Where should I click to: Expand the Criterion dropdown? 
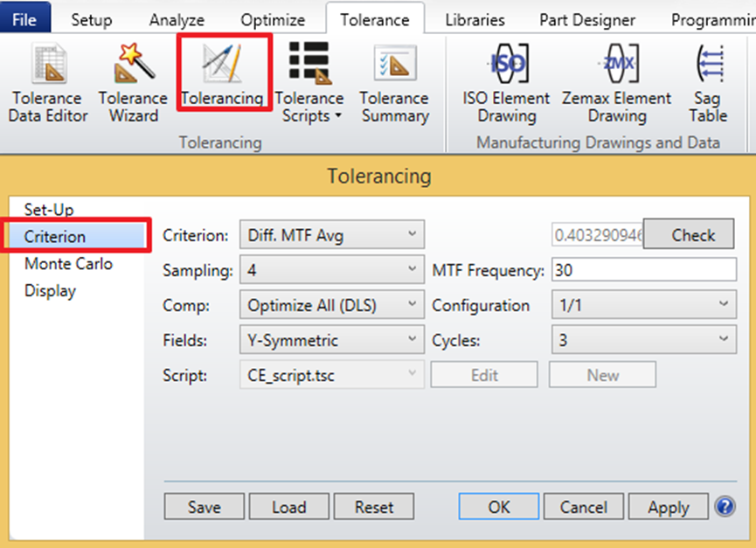point(330,235)
